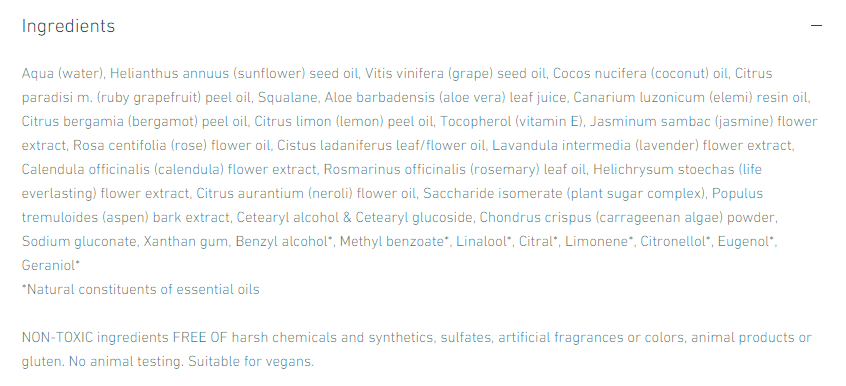Click the 'Sodium gluconate' ingredient text
846x386 pixels.
point(79,242)
